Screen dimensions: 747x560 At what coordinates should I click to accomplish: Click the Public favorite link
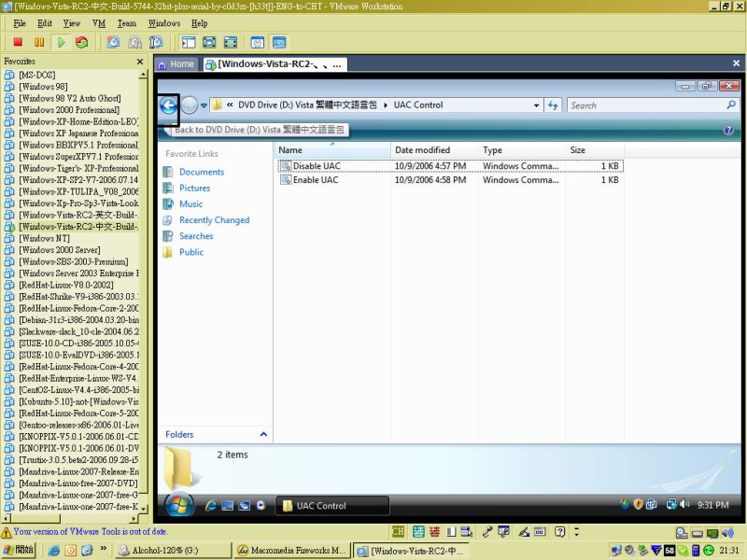pos(191,252)
